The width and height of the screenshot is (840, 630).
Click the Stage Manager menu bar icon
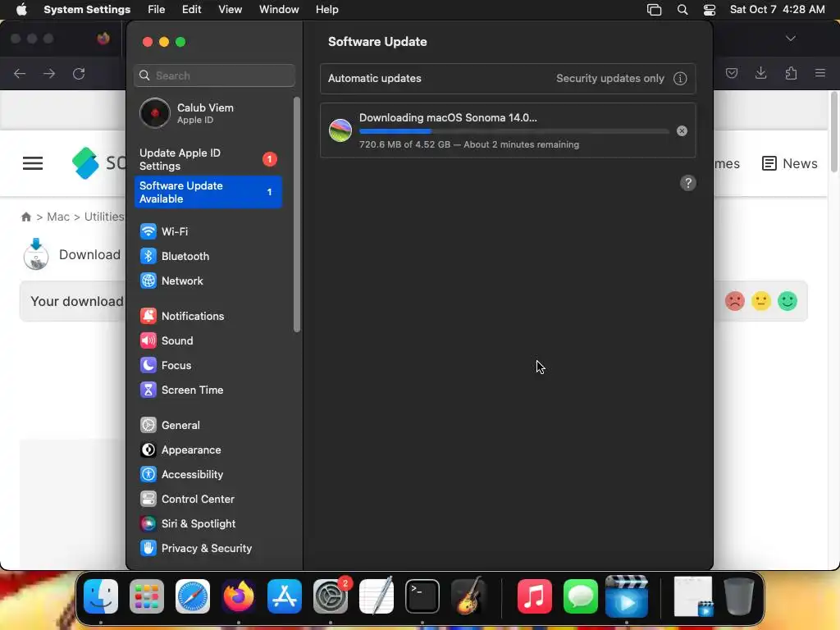coord(654,10)
